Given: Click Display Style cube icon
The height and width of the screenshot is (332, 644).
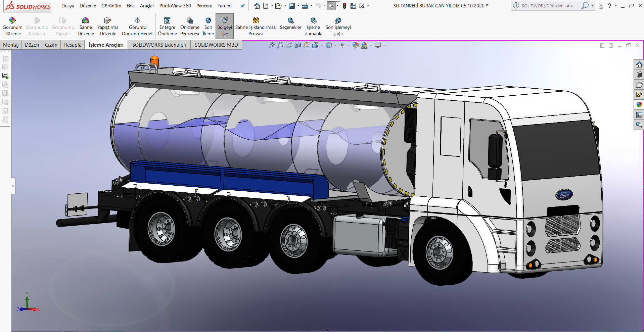Looking at the screenshot, I should (329, 45).
